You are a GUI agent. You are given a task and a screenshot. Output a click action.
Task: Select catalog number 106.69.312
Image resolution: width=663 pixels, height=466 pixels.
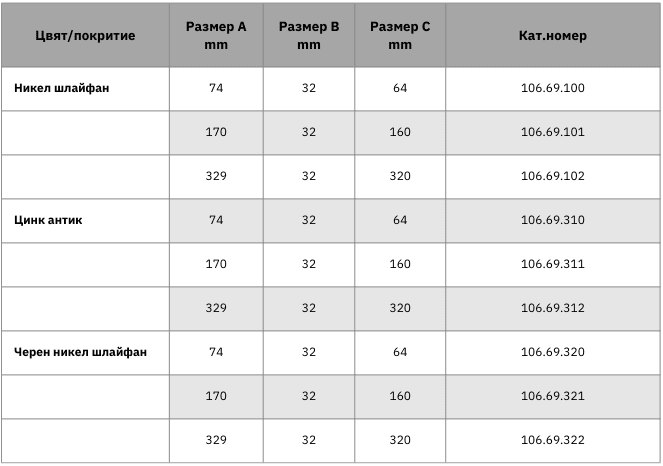553,308
